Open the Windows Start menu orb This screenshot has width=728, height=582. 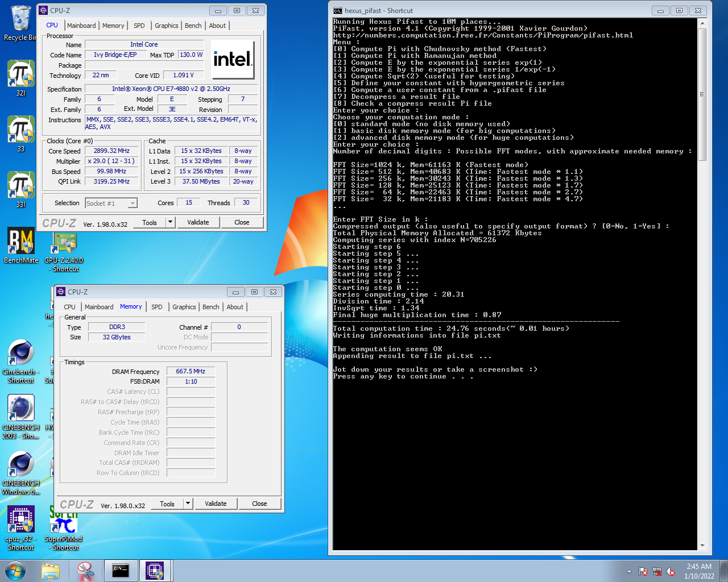tap(15, 571)
